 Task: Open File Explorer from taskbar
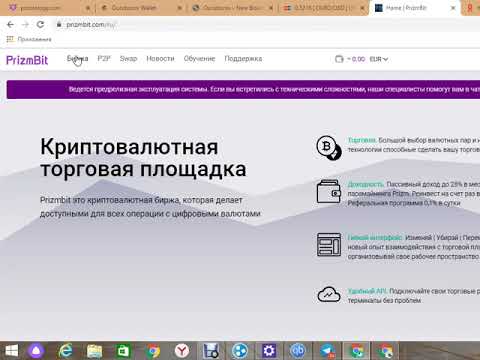click(x=94, y=351)
